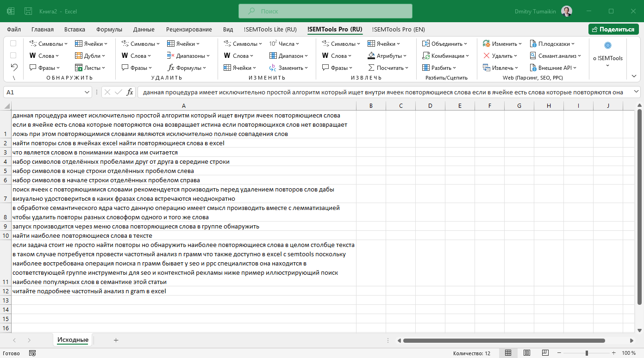The image size is (644, 358).
Task: Expand the Разбить split dropdown
Action: click(x=439, y=68)
